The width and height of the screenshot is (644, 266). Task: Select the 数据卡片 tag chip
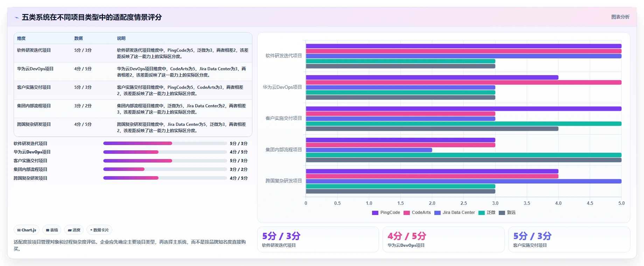click(x=99, y=230)
